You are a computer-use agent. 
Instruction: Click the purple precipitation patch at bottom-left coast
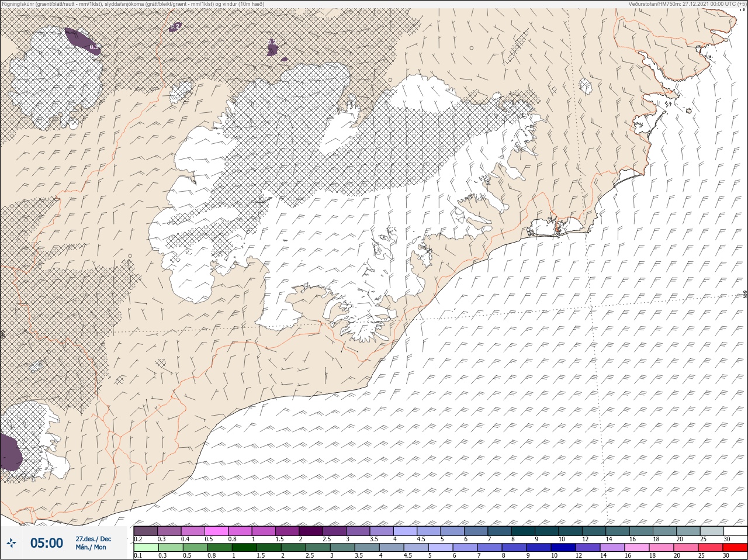9,452
